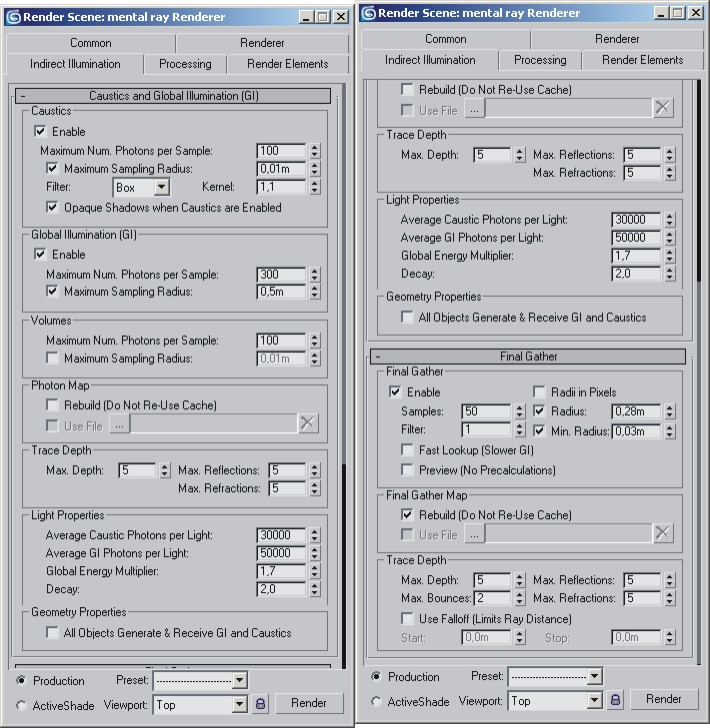Image resolution: width=710 pixels, height=728 pixels.
Task: Click Decay field 2,0 in left window
Action: (x=281, y=589)
